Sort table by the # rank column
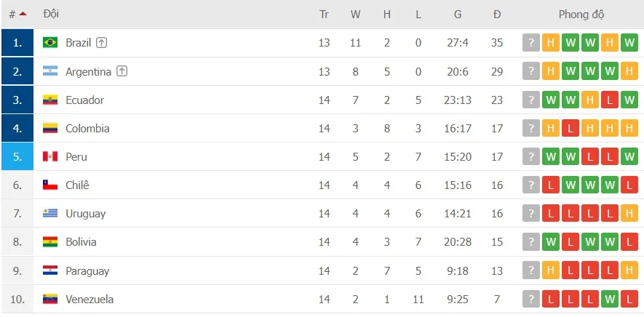 pos(17,14)
